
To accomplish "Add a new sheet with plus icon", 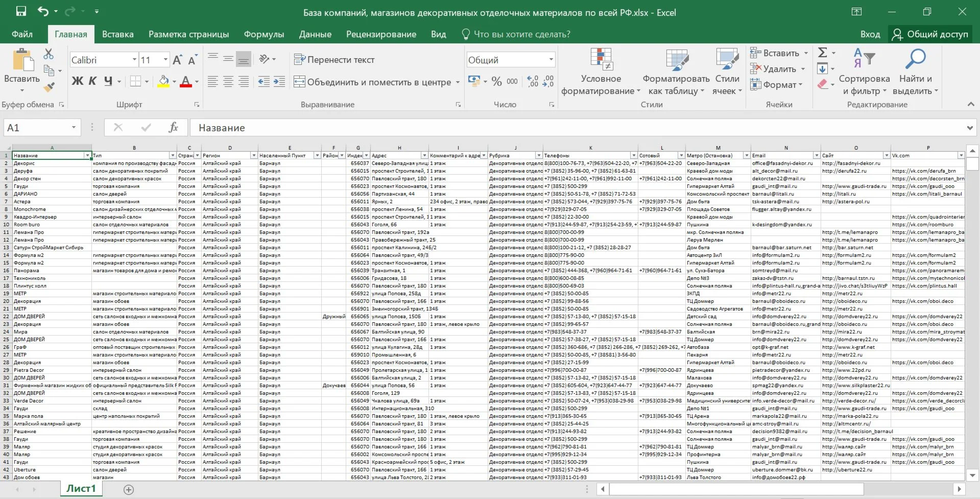I will (129, 489).
